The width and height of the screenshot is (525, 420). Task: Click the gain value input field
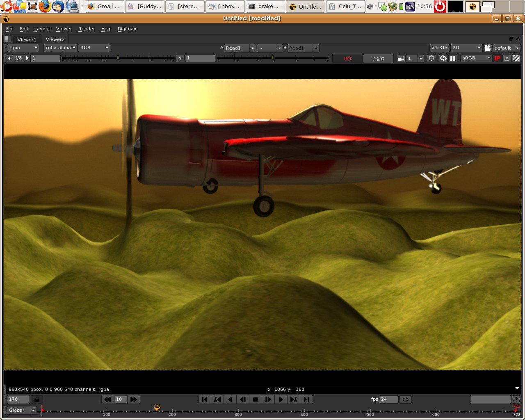pyautogui.click(x=46, y=58)
